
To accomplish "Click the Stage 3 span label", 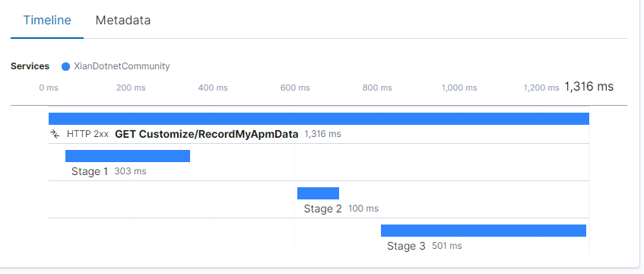I will 406,246.
